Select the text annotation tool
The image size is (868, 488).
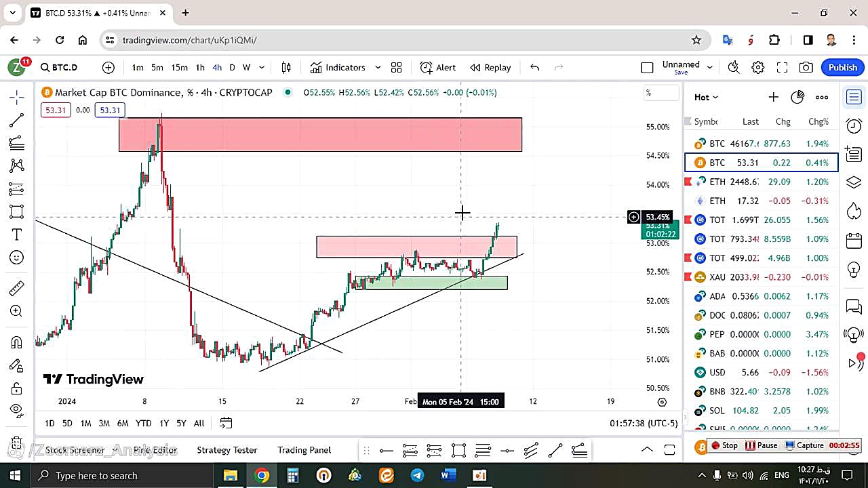pos(17,235)
